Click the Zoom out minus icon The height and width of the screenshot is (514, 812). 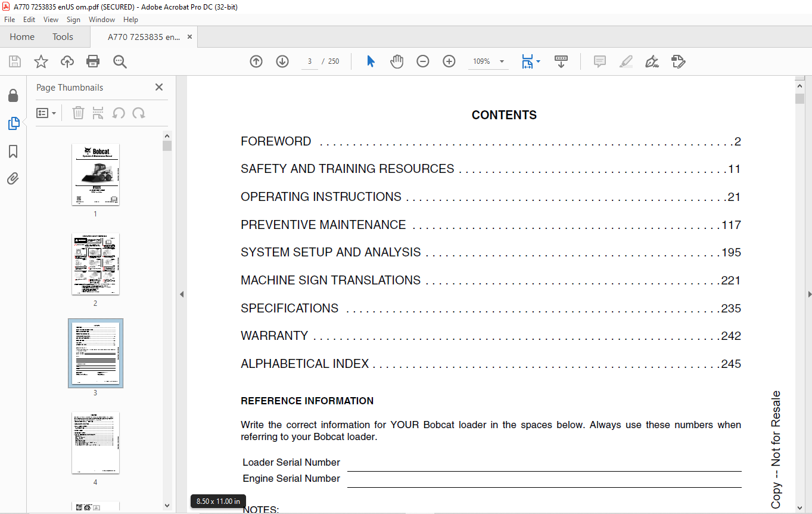[x=423, y=61]
